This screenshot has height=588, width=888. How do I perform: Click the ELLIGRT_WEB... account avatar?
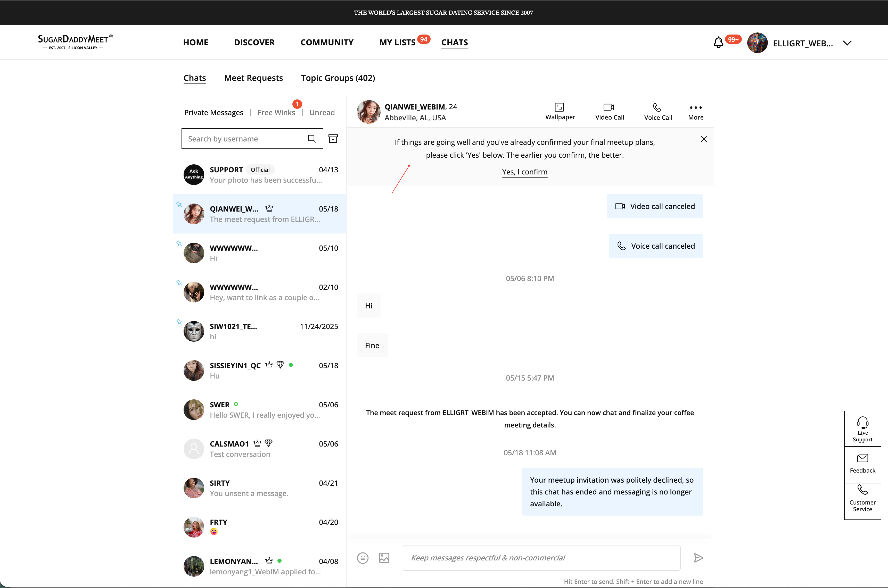tap(757, 43)
